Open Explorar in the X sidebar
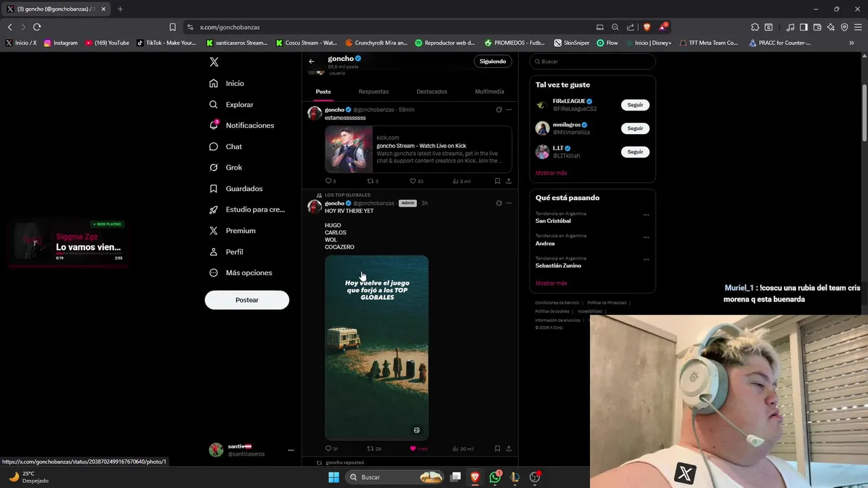 pos(231,104)
